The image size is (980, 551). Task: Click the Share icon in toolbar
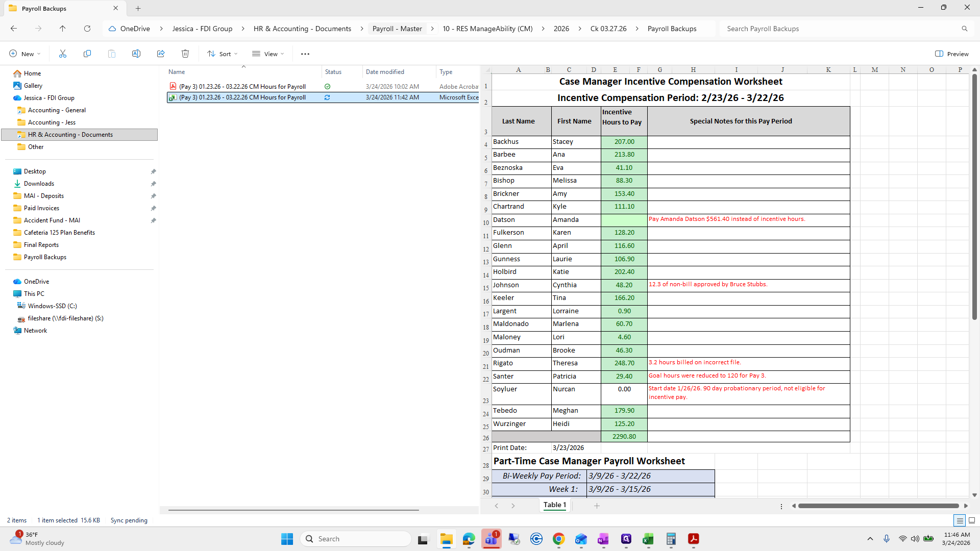pos(161,54)
